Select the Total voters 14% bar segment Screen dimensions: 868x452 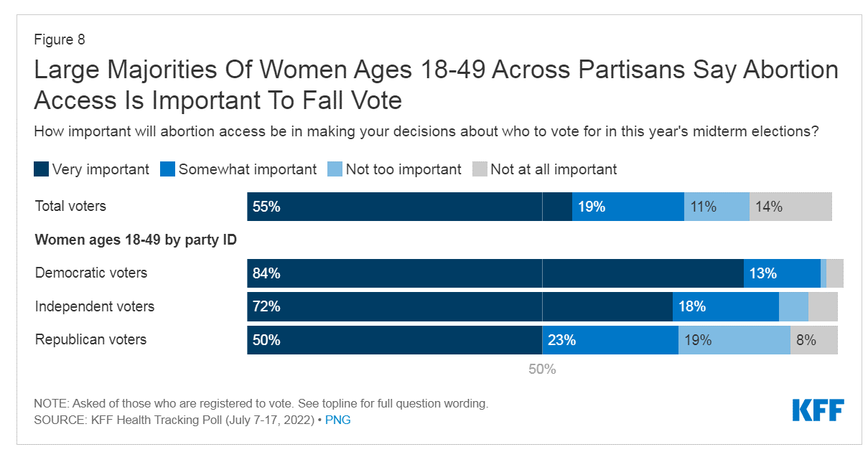(x=790, y=207)
